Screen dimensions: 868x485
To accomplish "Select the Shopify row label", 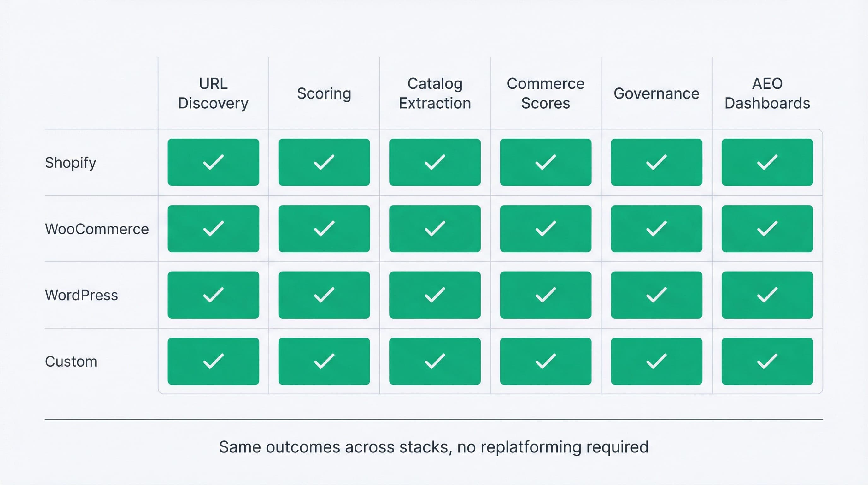I will click(x=70, y=162).
